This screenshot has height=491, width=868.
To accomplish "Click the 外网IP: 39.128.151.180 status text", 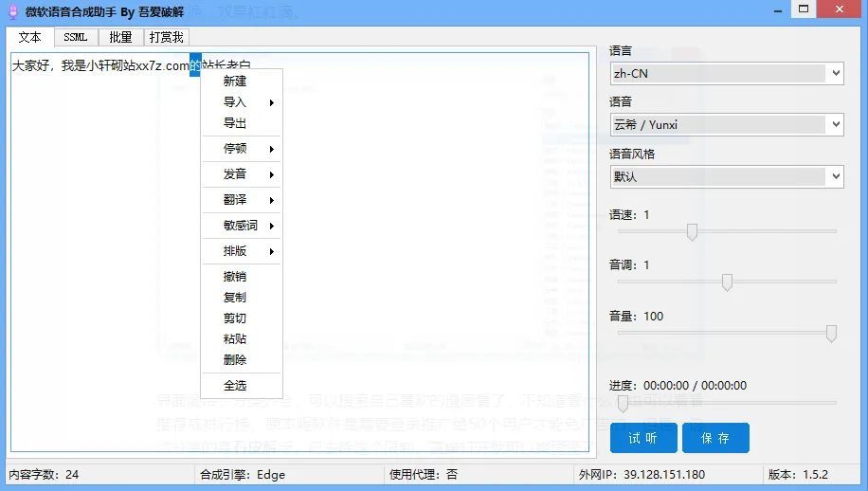I will tap(642, 474).
